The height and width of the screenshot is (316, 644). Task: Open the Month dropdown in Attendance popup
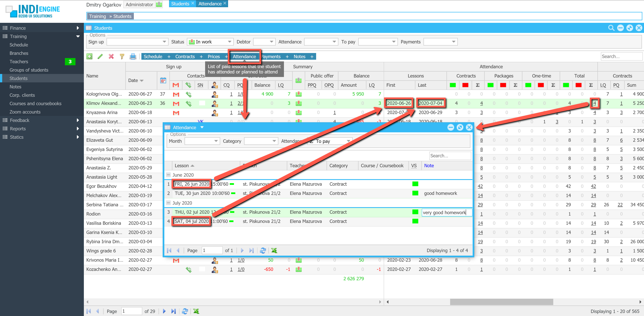[x=216, y=141]
